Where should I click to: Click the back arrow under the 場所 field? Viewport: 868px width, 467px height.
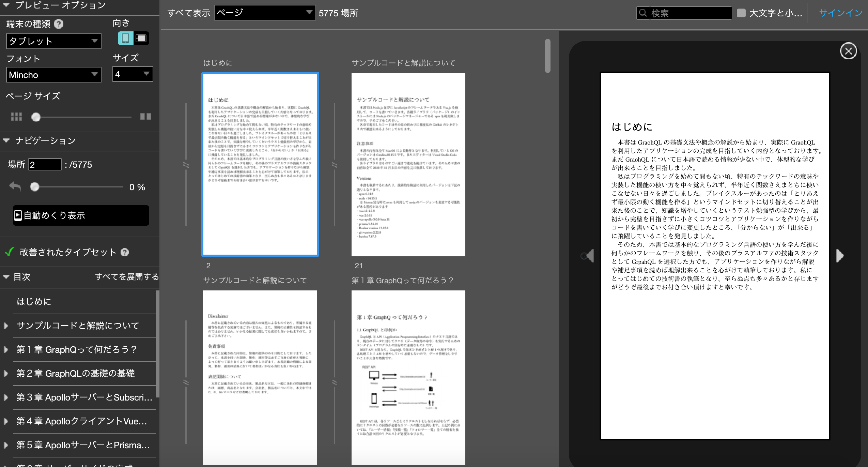point(15,187)
